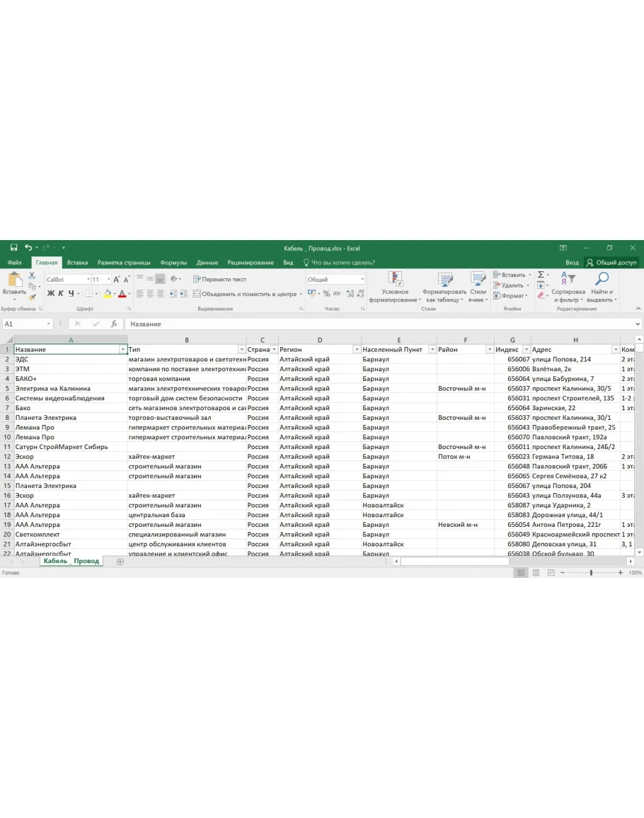644x818 pixels.
Task: Click the text orientation icon
Action: 173,279
